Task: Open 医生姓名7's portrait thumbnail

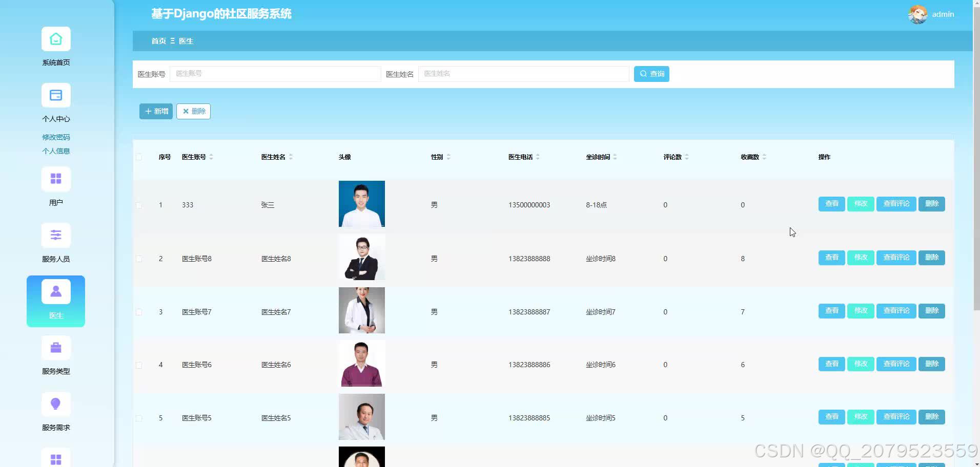Action: 361,310
